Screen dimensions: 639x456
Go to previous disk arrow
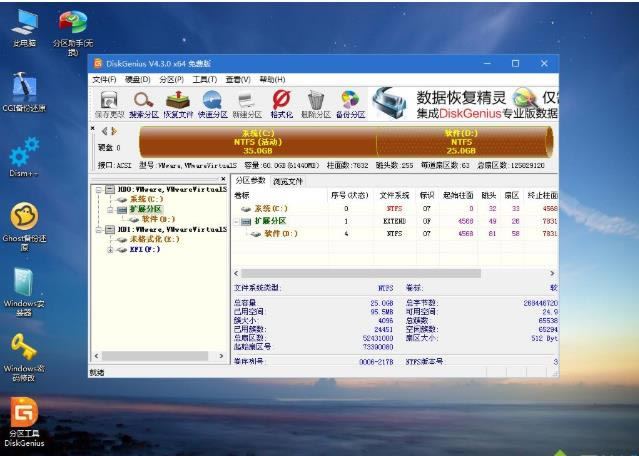105,131
